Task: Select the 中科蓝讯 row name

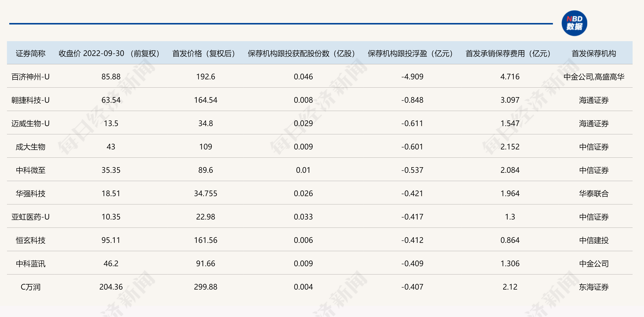Action: [x=31, y=263]
